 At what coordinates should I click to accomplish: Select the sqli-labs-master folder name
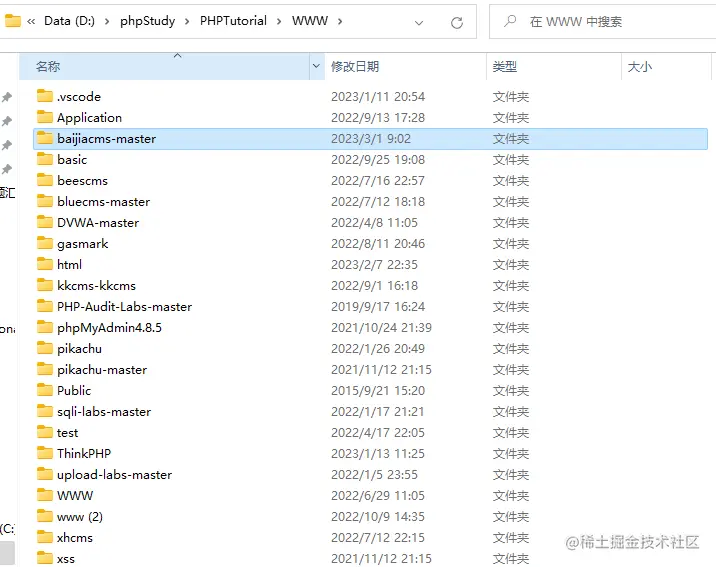(x=104, y=412)
